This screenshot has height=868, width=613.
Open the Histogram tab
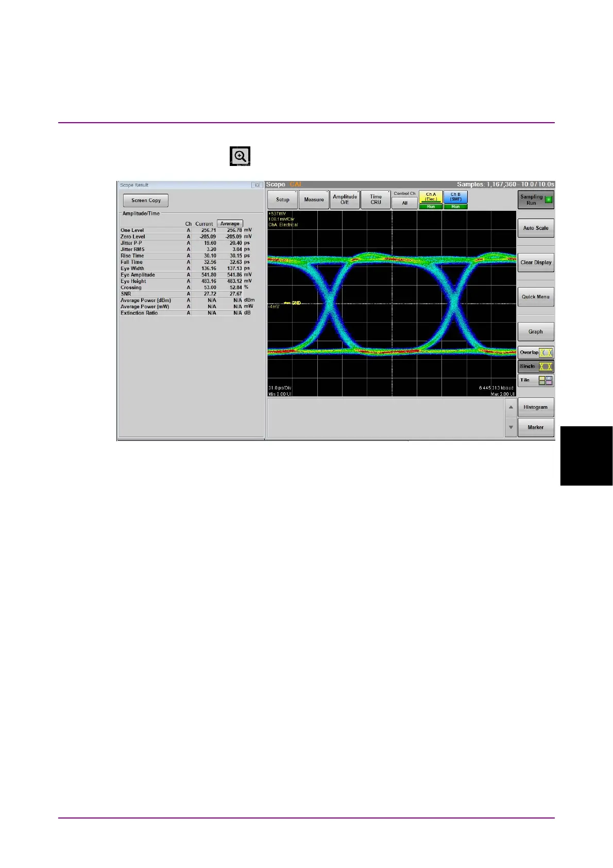coord(536,407)
